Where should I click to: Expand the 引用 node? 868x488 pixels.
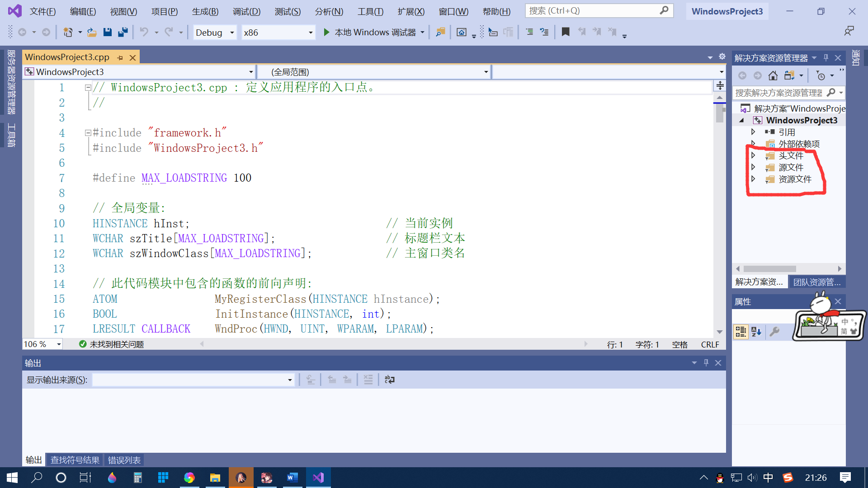tap(753, 132)
